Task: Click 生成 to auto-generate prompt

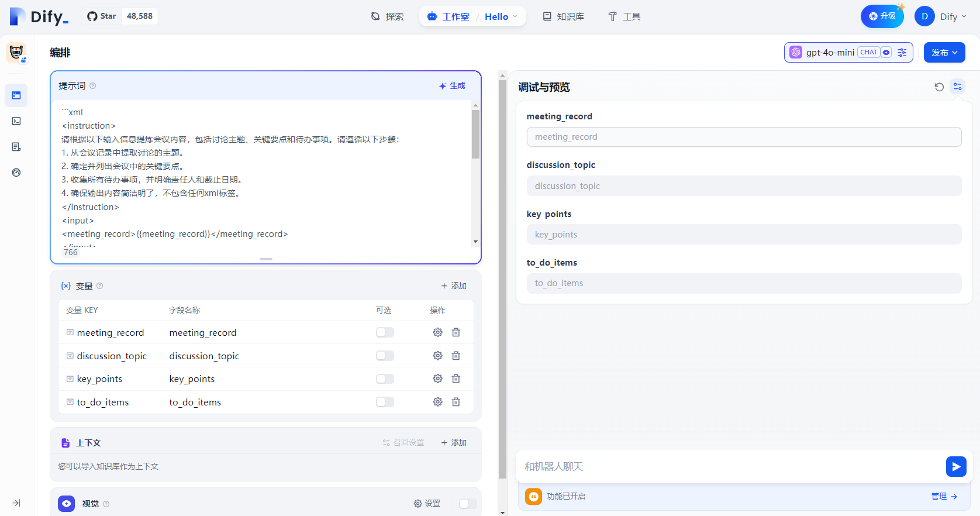Action: click(x=452, y=86)
